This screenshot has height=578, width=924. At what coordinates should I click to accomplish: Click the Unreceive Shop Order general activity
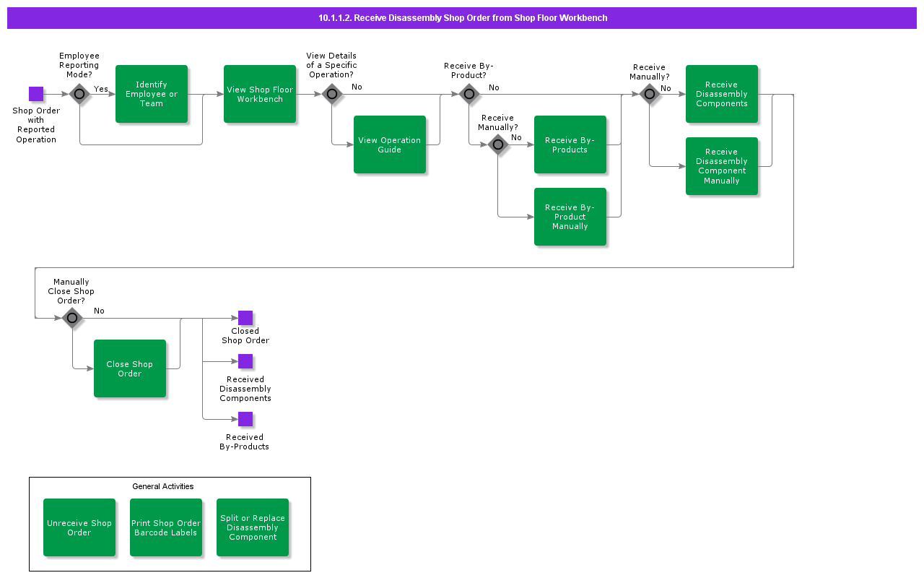pyautogui.click(x=79, y=527)
